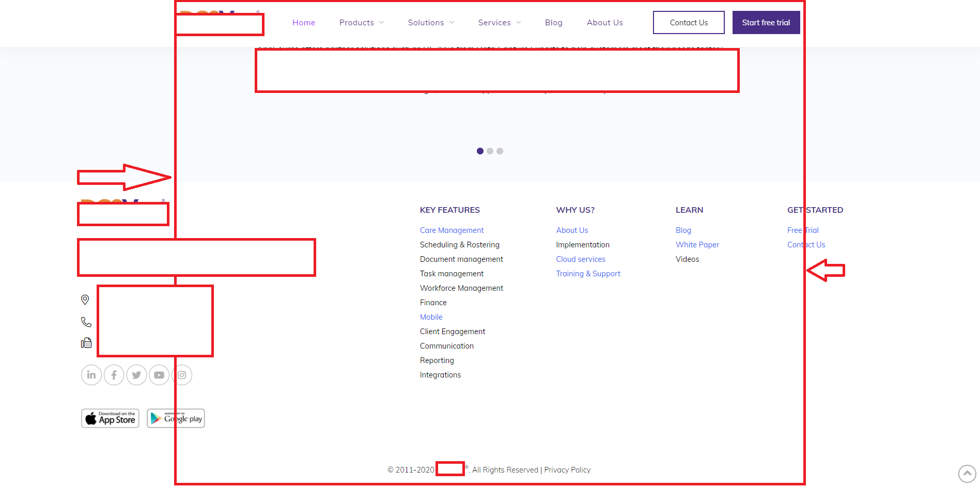Open the Finance feature link
The height and width of the screenshot is (487, 980).
point(433,303)
